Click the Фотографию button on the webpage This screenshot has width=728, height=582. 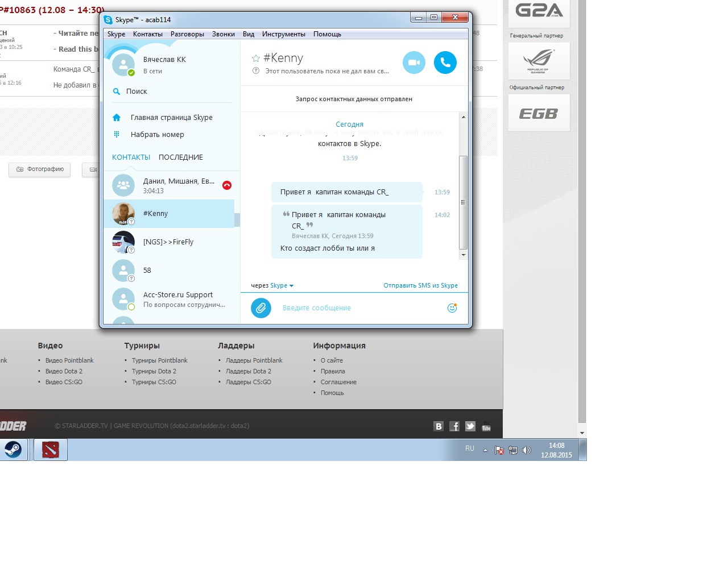coord(40,169)
